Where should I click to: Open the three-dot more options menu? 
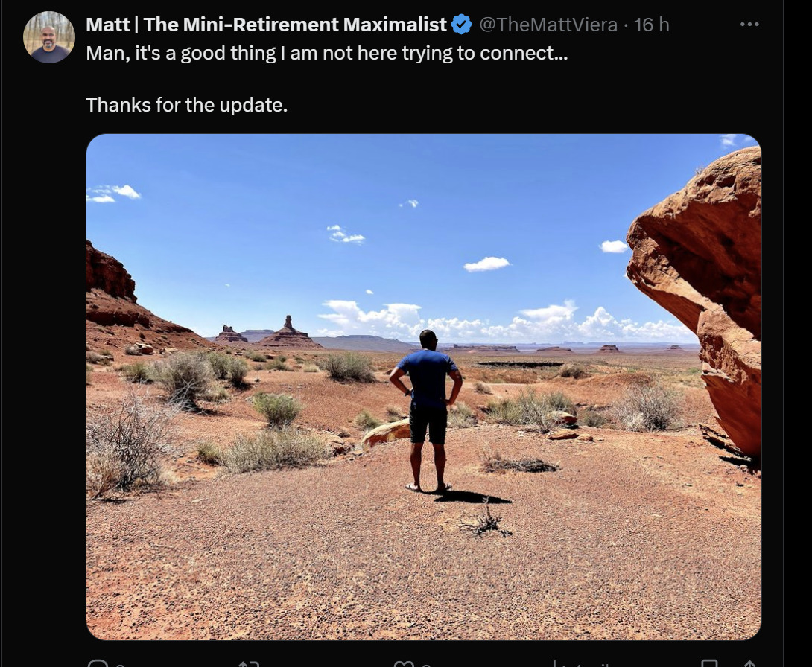749,25
